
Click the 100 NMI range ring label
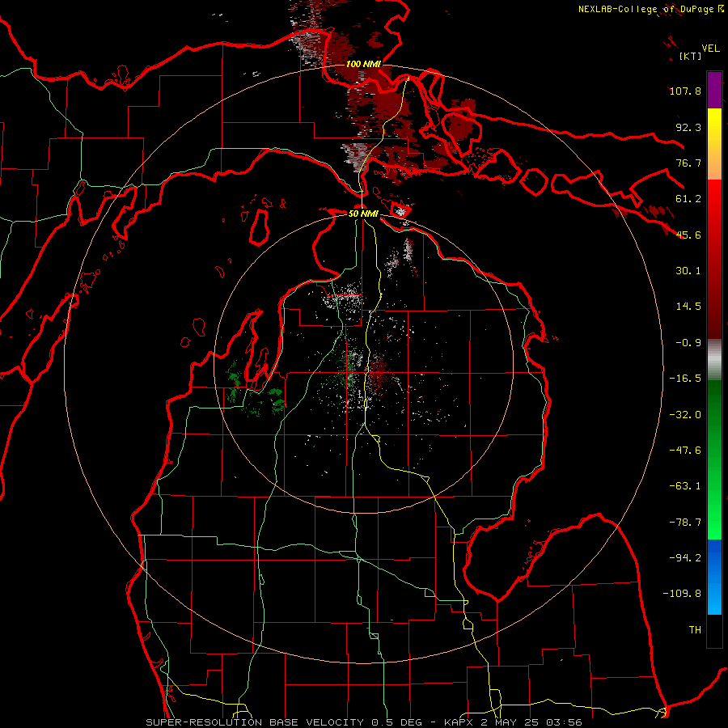[x=363, y=64]
